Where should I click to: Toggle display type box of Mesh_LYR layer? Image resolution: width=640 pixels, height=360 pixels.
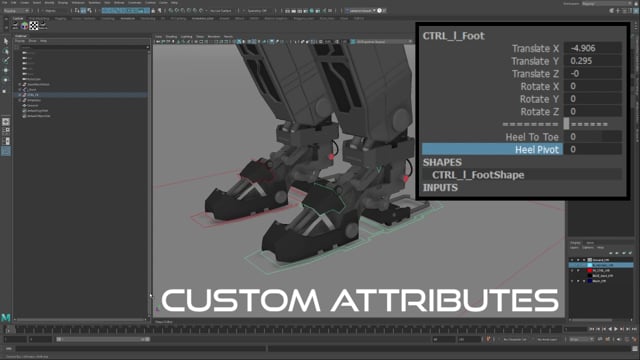pyautogui.click(x=584, y=281)
